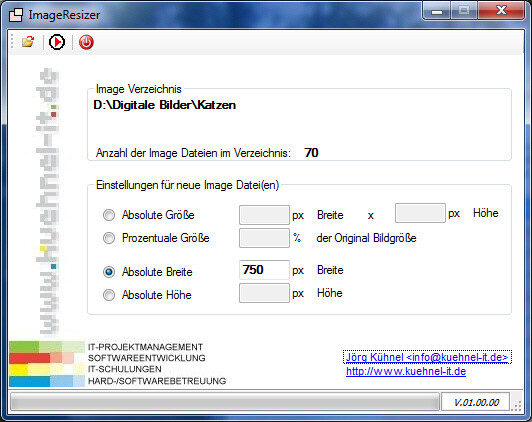Screen dimensions: 532x422
Task: Click the 'der Original Bildgröße' label
Action: click(x=366, y=238)
